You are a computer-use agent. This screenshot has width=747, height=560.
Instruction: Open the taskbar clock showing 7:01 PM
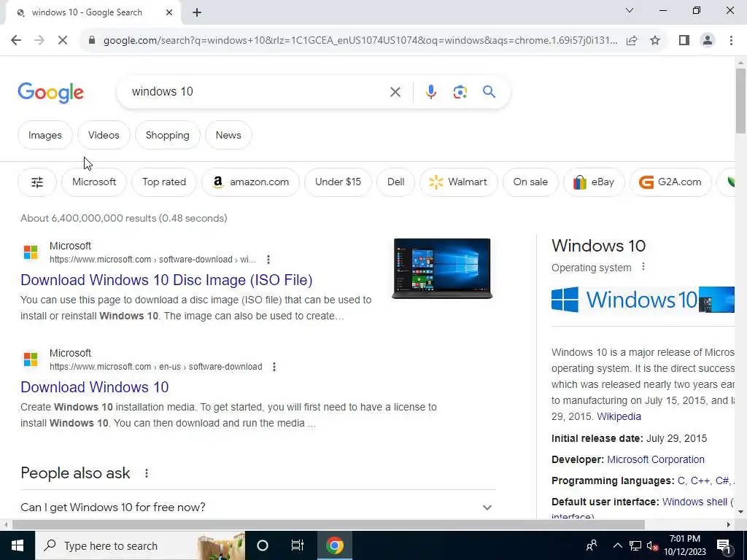685,545
